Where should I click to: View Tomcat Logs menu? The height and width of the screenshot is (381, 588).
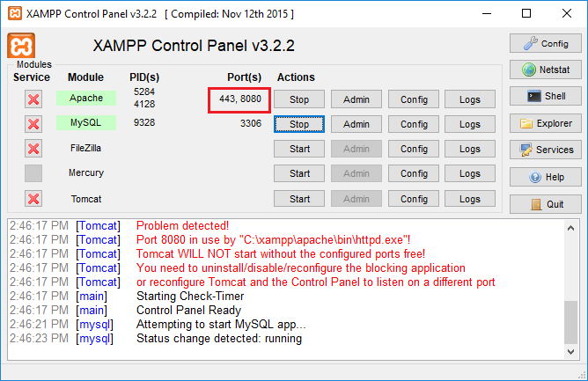(x=470, y=199)
